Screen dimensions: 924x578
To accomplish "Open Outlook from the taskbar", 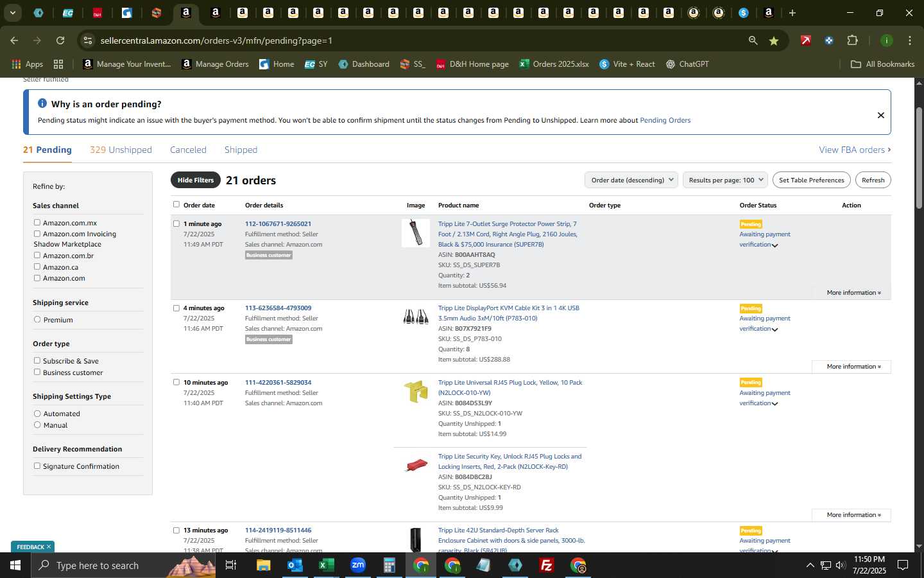I will pyautogui.click(x=295, y=565).
